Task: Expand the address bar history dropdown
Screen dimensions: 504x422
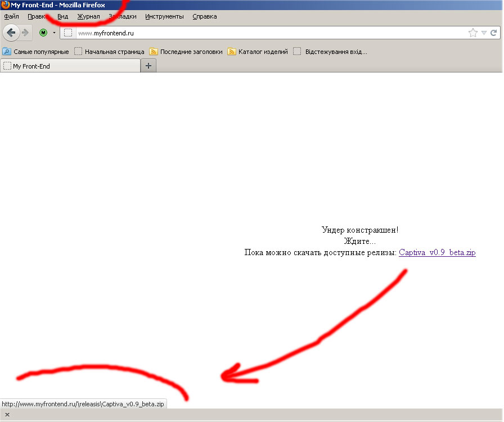Action: coord(484,33)
